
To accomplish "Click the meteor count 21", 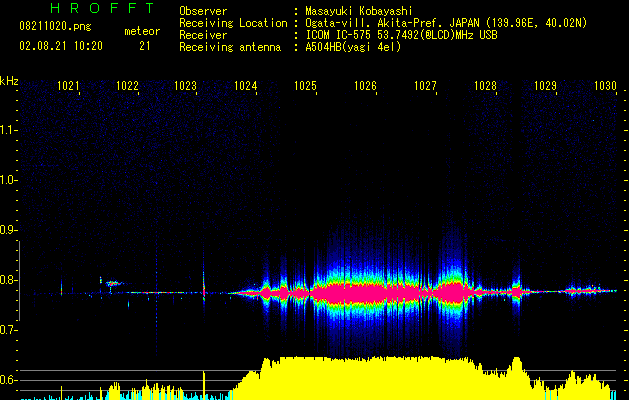I will click(145, 46).
